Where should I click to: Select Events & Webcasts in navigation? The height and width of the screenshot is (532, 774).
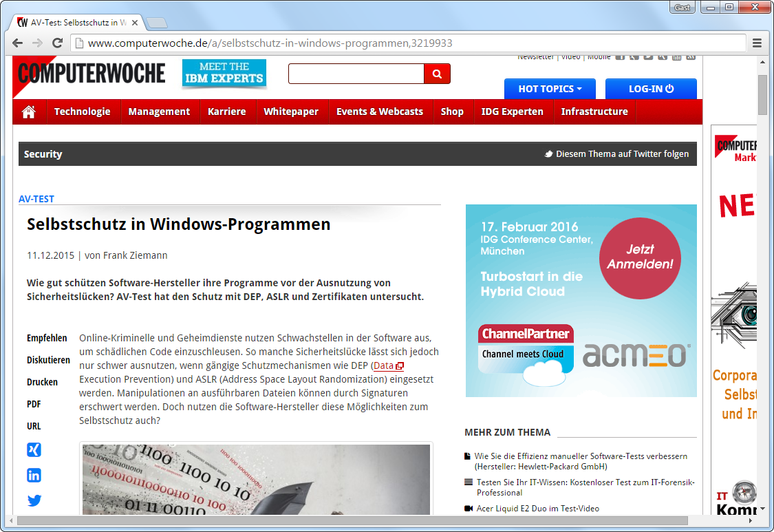[x=380, y=111]
